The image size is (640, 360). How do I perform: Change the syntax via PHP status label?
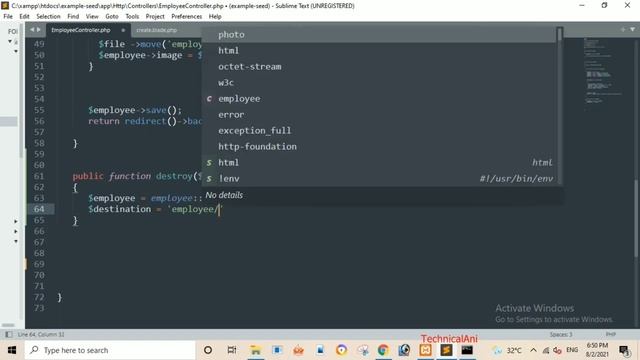click(611, 334)
